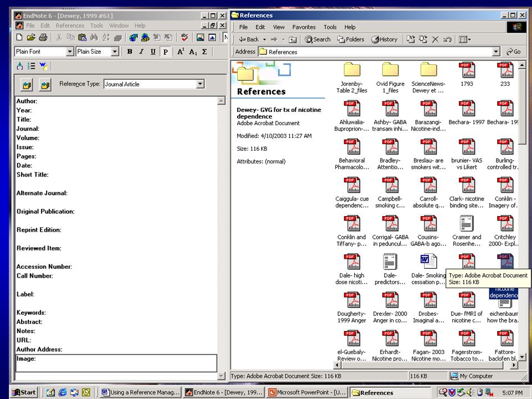Click the insert picture icon in EndNote
532x399 pixels.
(x=200, y=37)
